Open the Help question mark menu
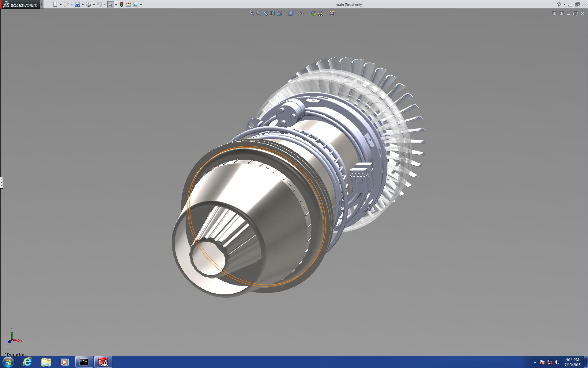 [x=559, y=4]
